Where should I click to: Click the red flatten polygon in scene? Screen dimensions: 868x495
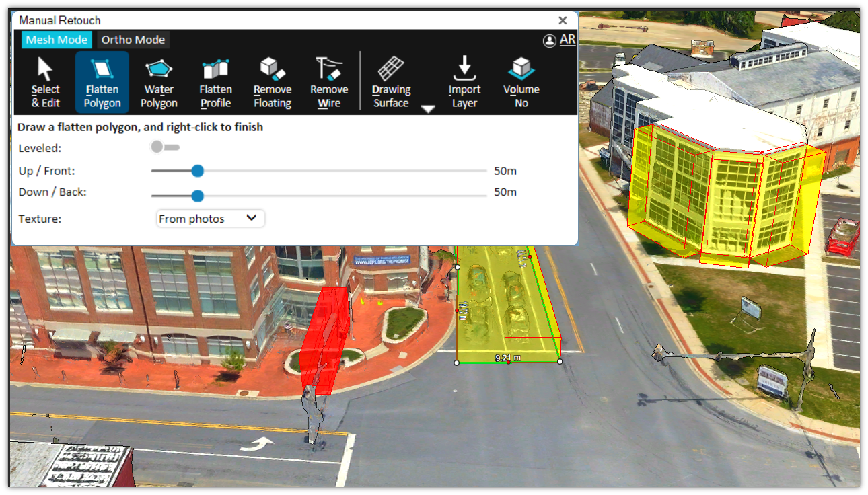(x=325, y=340)
